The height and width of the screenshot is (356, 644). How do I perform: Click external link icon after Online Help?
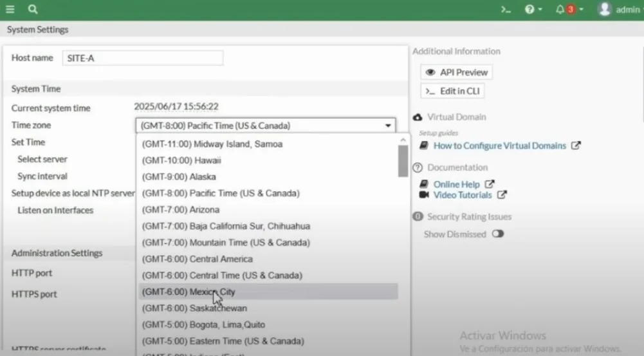(x=489, y=183)
